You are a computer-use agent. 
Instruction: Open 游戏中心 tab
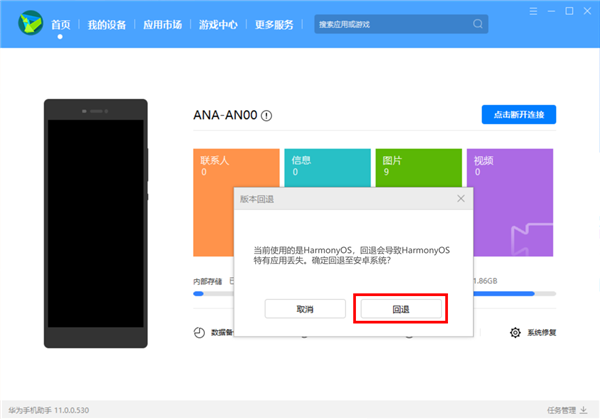(x=218, y=24)
